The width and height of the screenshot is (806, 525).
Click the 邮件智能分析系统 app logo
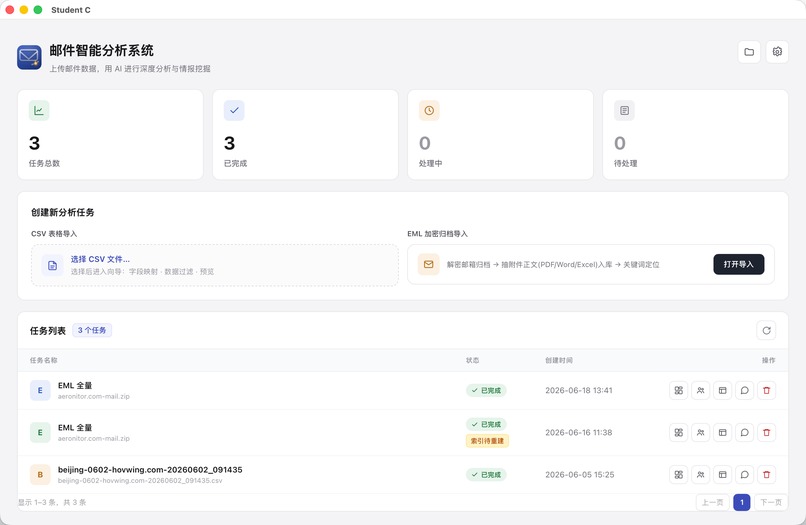click(x=29, y=57)
